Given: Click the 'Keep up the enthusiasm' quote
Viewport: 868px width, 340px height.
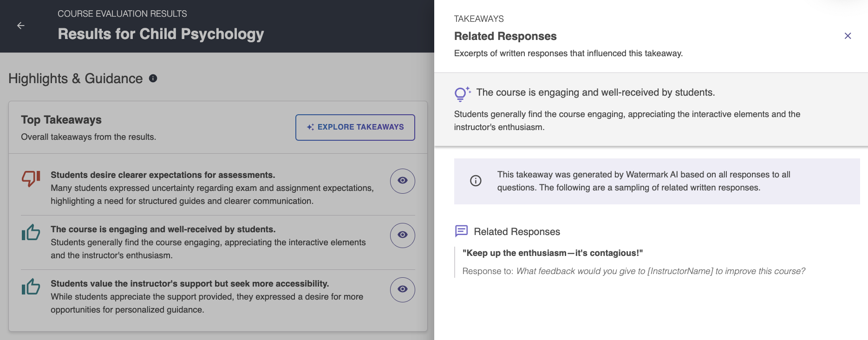Looking at the screenshot, I should [552, 253].
